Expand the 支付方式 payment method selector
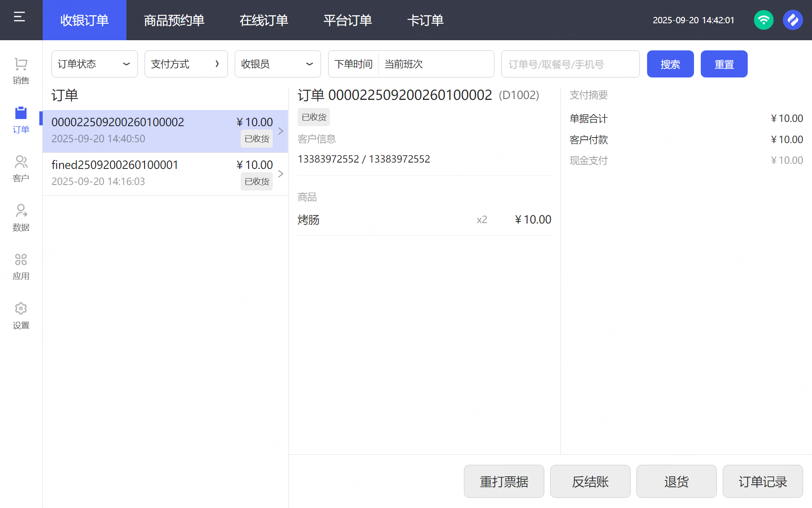The image size is (812, 508). (x=186, y=64)
